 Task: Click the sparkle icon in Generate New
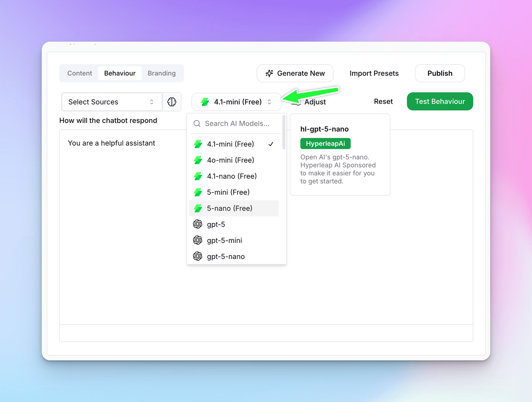click(269, 73)
